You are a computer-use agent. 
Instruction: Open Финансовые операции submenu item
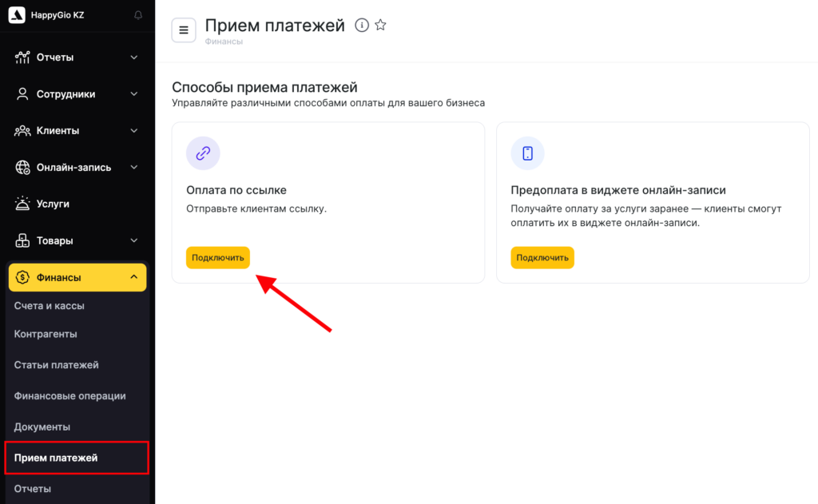coord(70,396)
